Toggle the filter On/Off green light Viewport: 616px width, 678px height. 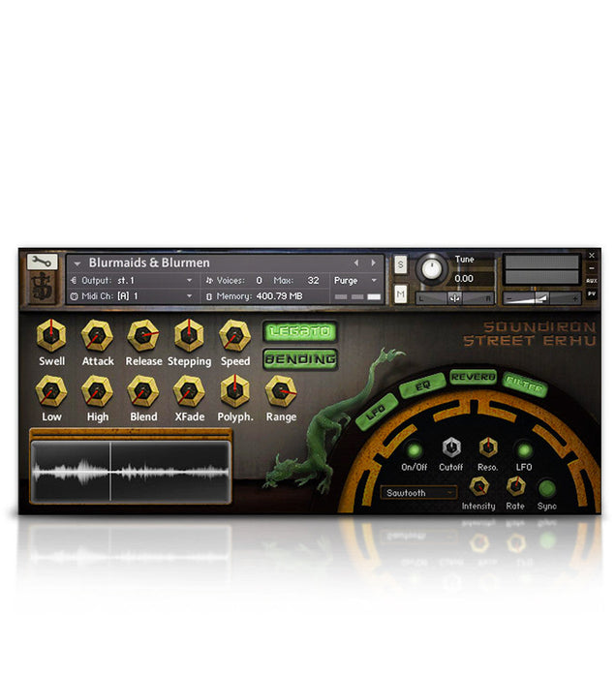pos(414,449)
